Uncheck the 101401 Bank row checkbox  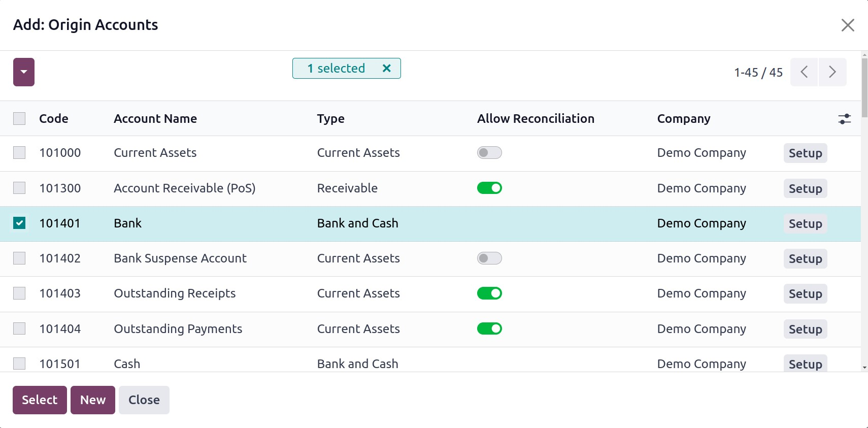pyautogui.click(x=19, y=223)
